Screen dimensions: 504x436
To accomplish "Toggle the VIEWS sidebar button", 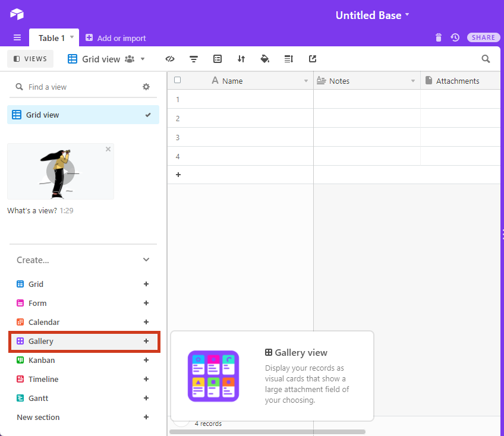I will (30, 59).
